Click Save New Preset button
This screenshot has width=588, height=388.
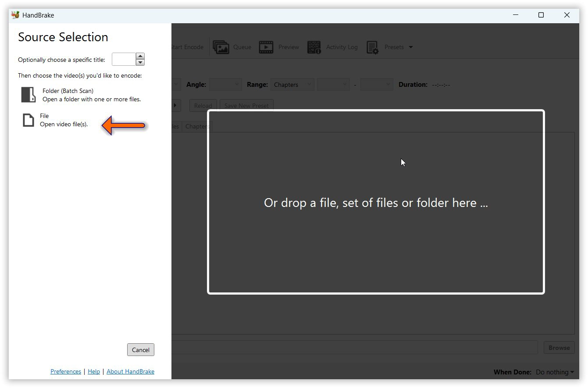pos(246,106)
